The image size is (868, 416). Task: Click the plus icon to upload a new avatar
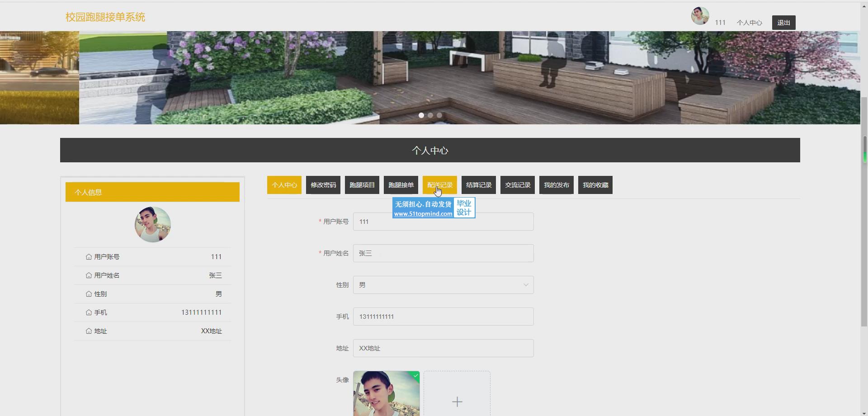click(457, 402)
